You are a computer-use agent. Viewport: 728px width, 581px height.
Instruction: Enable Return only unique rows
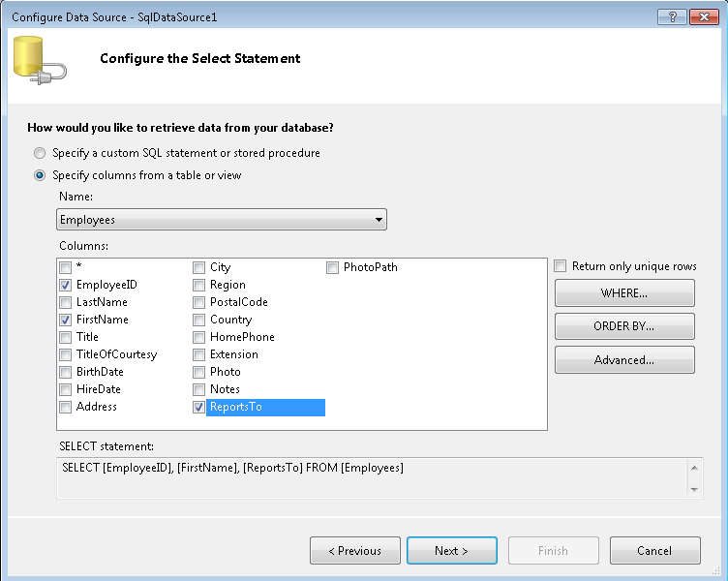[x=561, y=266]
